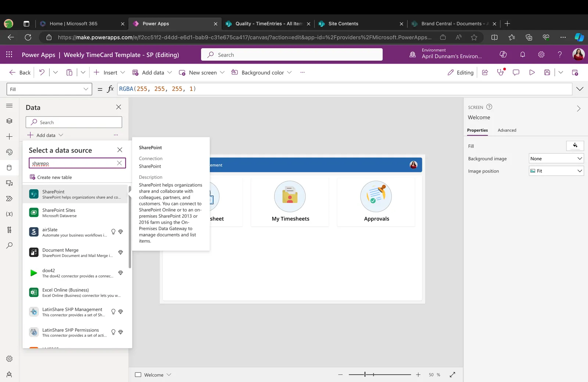
Task: Open the App checker stethoscope icon
Action: tap(501, 72)
